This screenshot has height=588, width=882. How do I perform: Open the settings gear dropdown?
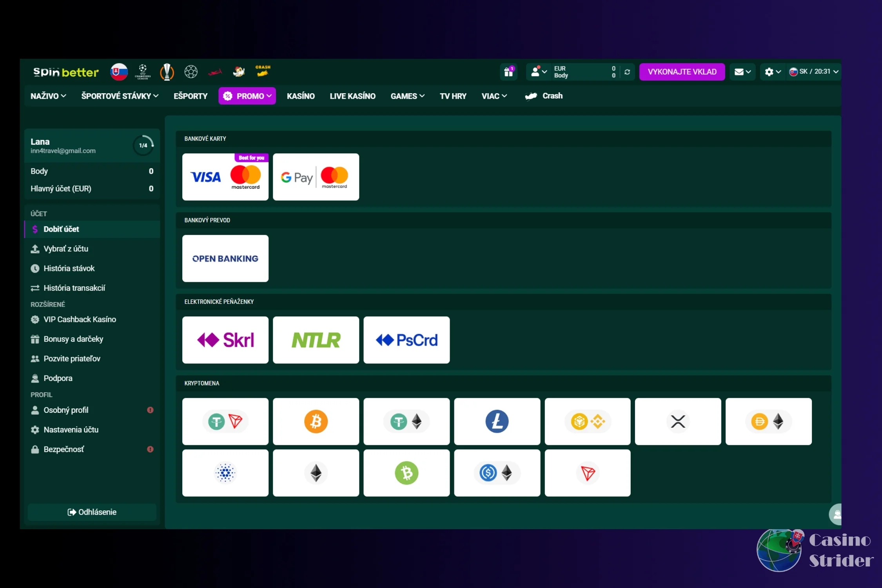pyautogui.click(x=772, y=72)
